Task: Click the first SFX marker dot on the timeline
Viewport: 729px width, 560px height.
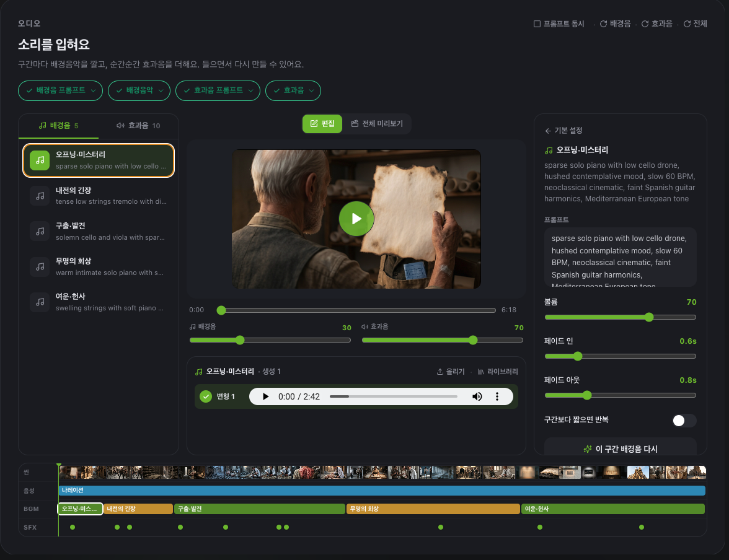Action: pyautogui.click(x=73, y=527)
